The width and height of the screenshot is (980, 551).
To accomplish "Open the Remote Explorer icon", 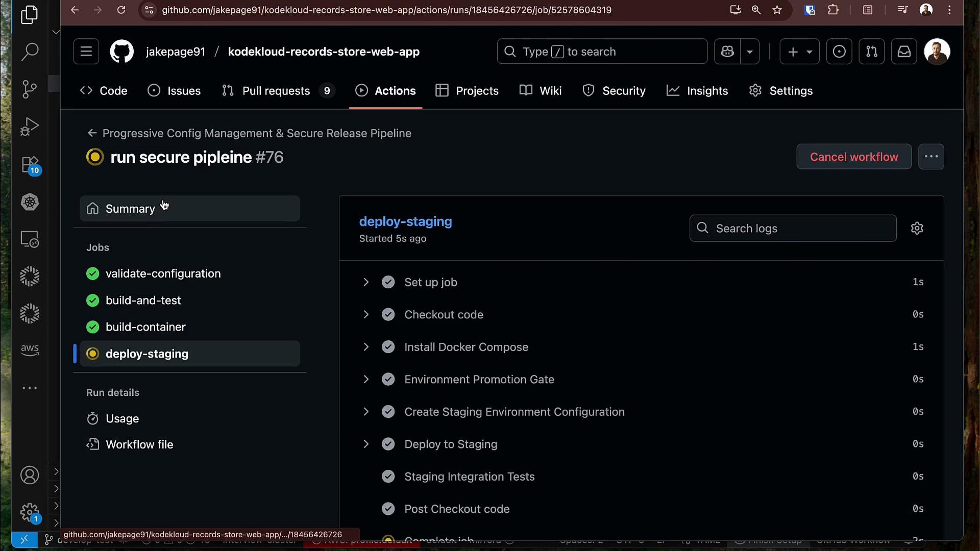I will pos(30,239).
